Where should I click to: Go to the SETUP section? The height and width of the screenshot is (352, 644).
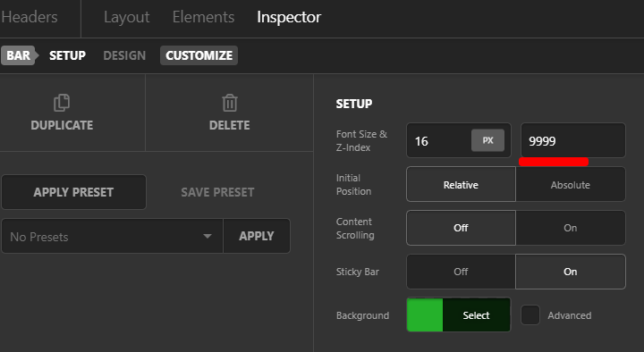[67, 55]
